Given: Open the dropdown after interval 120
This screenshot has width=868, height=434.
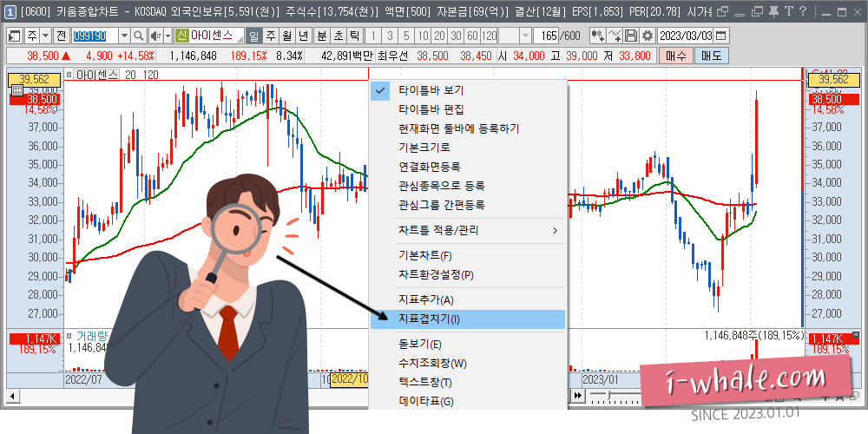Looking at the screenshot, I should (525, 36).
